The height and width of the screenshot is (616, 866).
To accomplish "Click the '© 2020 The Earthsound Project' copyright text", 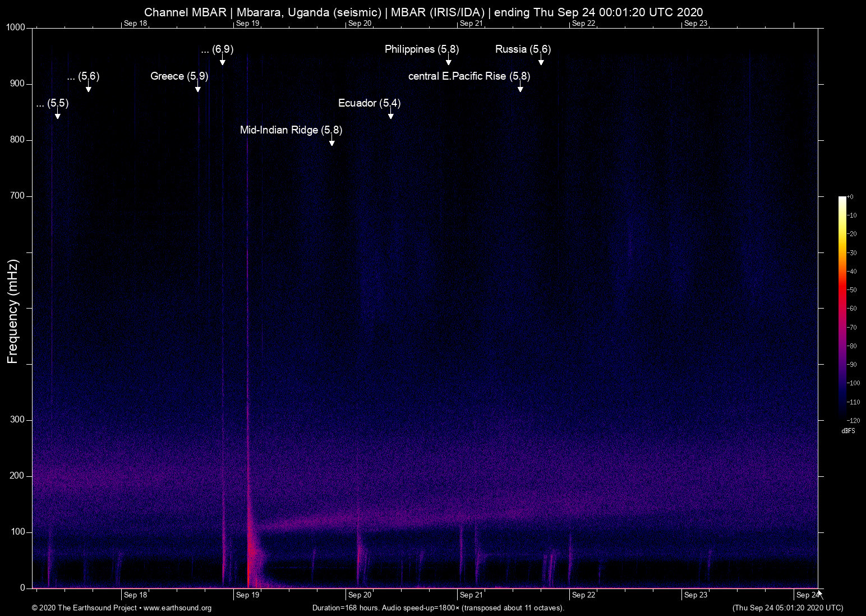I will (84, 608).
